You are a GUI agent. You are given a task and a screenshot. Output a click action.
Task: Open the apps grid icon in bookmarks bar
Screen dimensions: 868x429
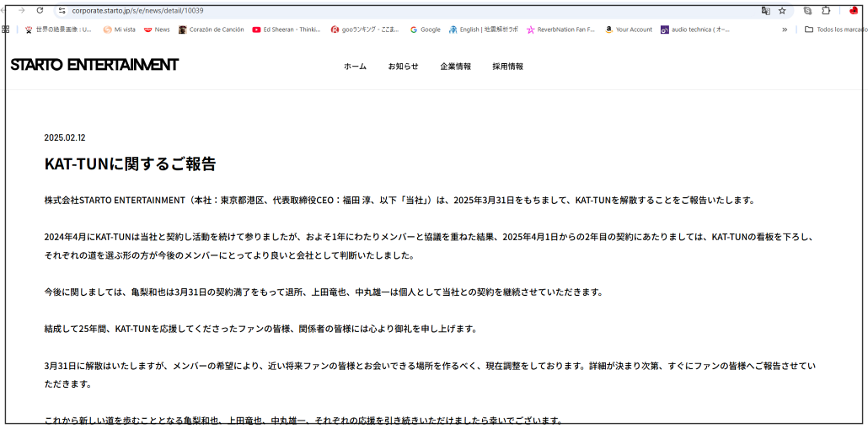[x=6, y=29]
